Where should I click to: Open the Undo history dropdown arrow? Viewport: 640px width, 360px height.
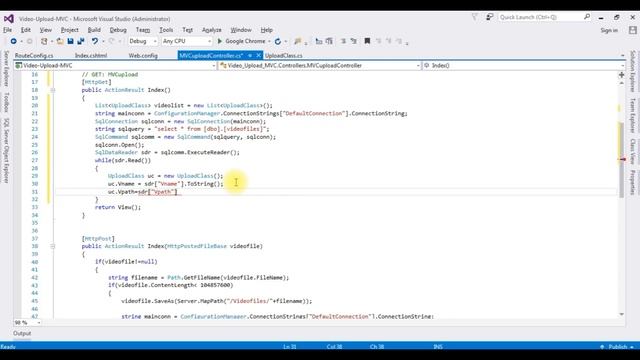[103, 41]
